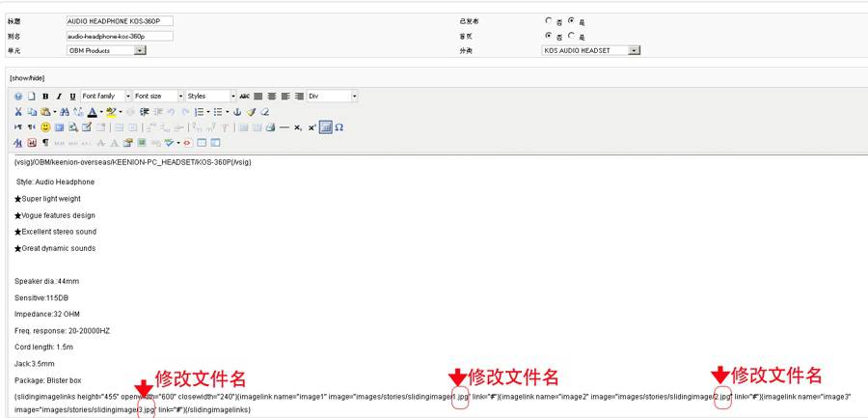Select 否 radio for 首页

point(548,35)
